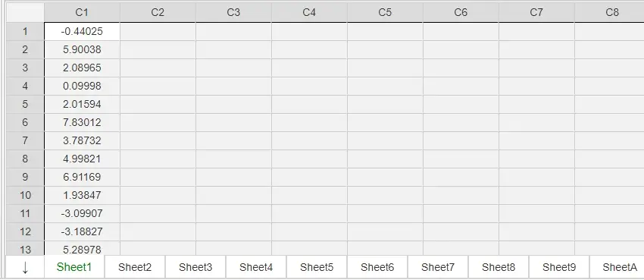Click the cell with value 7.83012
The image size is (644, 280).
tap(82, 122)
